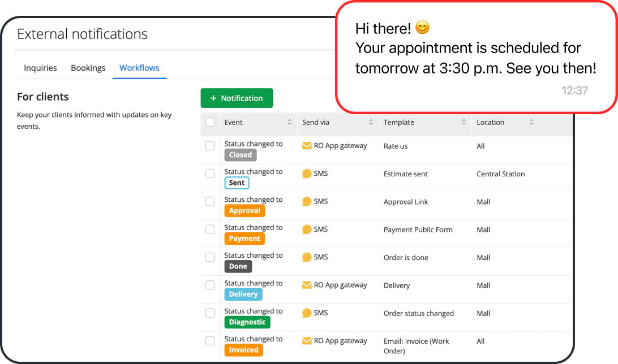This screenshot has width=618, height=364.
Task: Click the orange Payment status swatch
Action: [244, 239]
